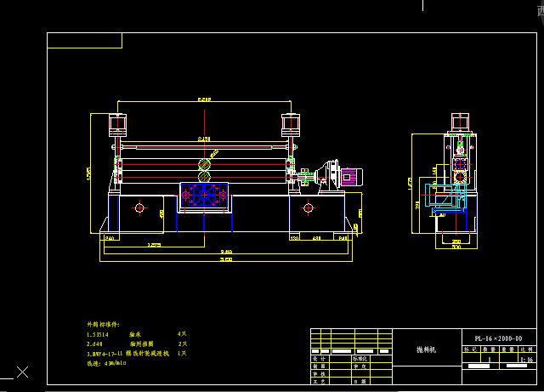This screenshot has height=392, width=544.
Task: Click the "标准化" cell in title block
Action: pyautogui.click(x=360, y=359)
